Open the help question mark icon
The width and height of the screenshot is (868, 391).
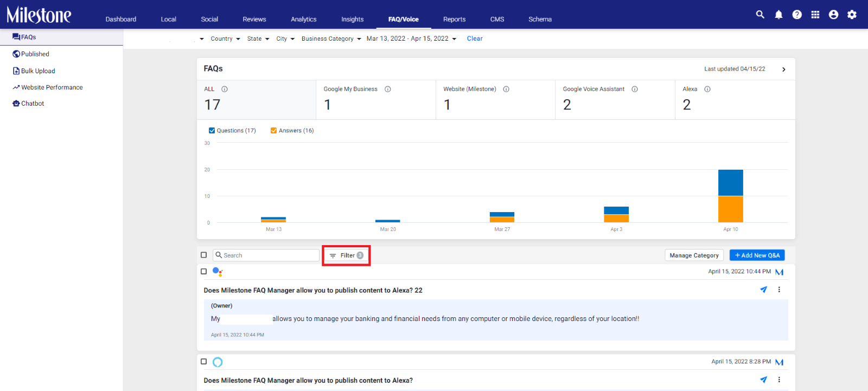[x=797, y=15]
